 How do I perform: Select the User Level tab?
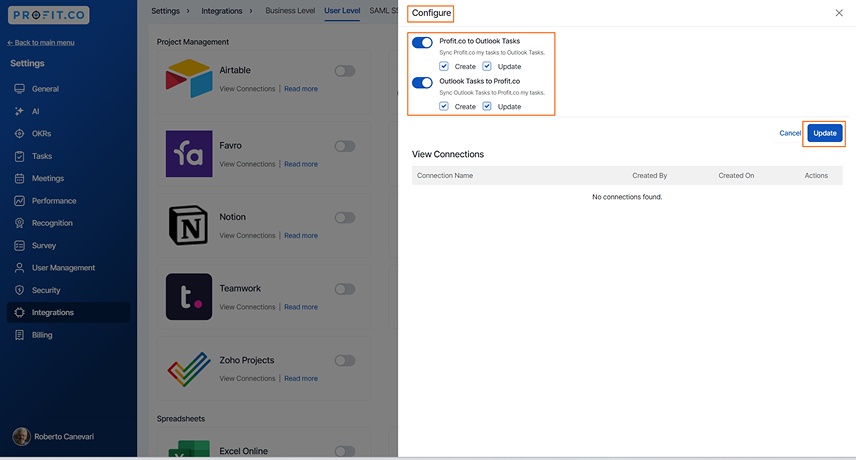point(342,10)
